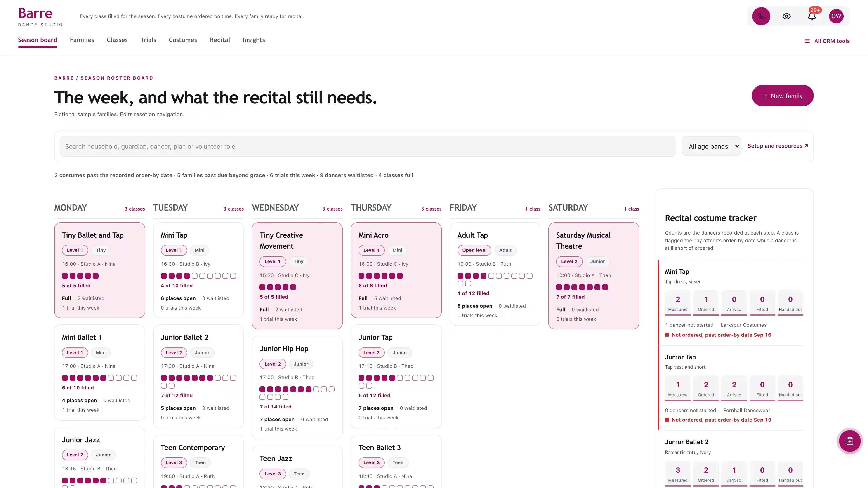
Task: Click 'Not ordered, past order-by date Sep 16'
Action: click(x=721, y=335)
